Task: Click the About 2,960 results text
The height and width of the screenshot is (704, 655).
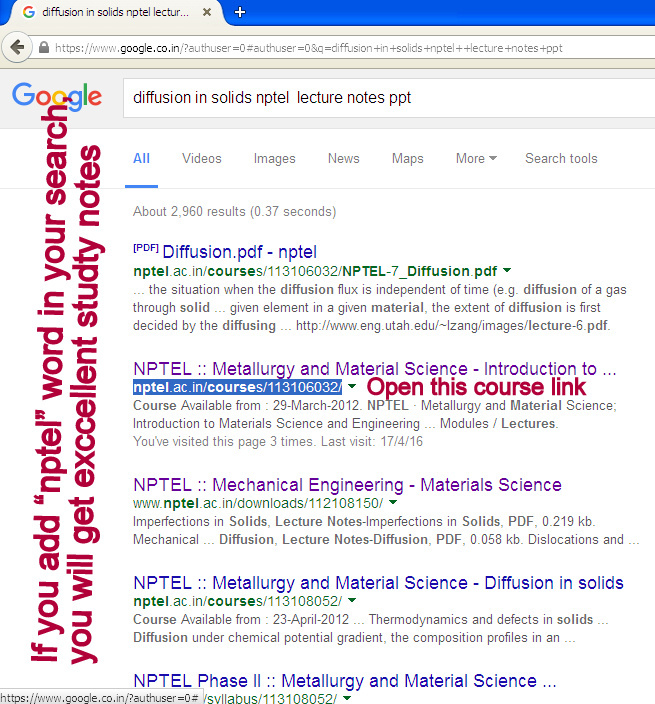Action: click(x=234, y=211)
